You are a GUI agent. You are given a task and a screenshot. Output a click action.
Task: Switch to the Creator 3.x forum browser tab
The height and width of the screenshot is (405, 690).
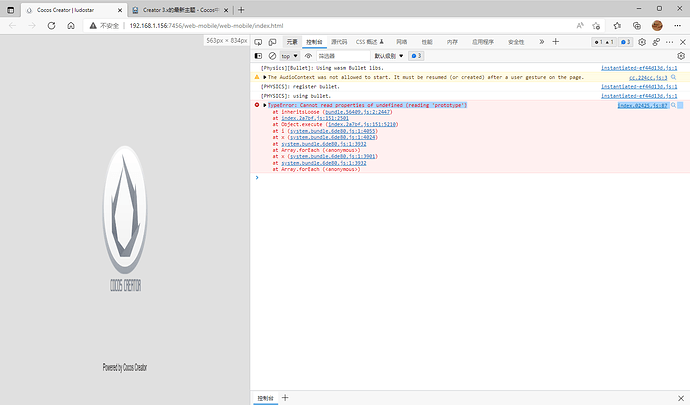(181, 10)
